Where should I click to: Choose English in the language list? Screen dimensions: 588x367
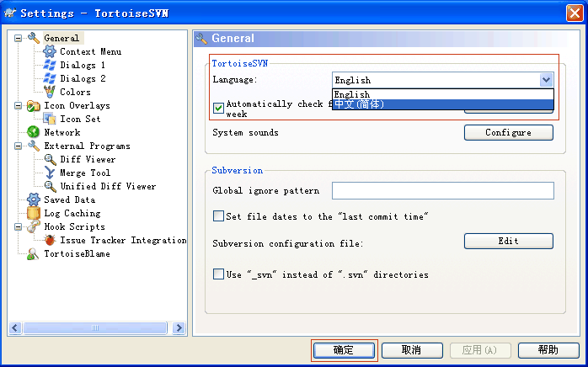(443, 94)
